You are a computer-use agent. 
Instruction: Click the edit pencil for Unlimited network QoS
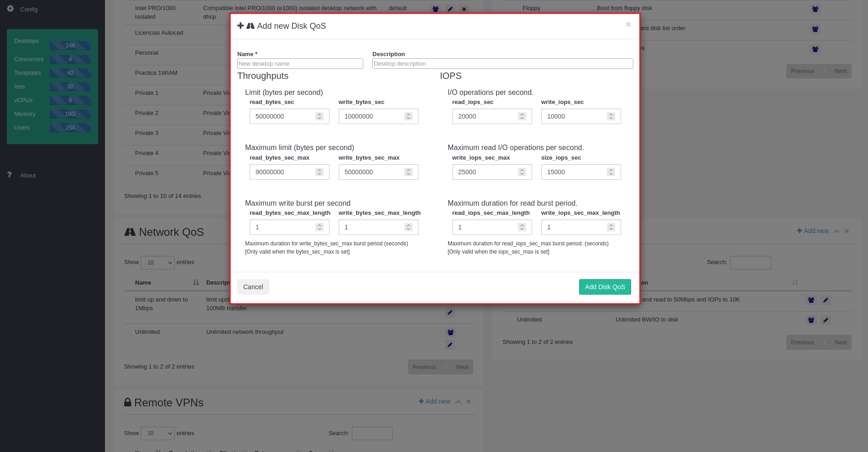[450, 345]
